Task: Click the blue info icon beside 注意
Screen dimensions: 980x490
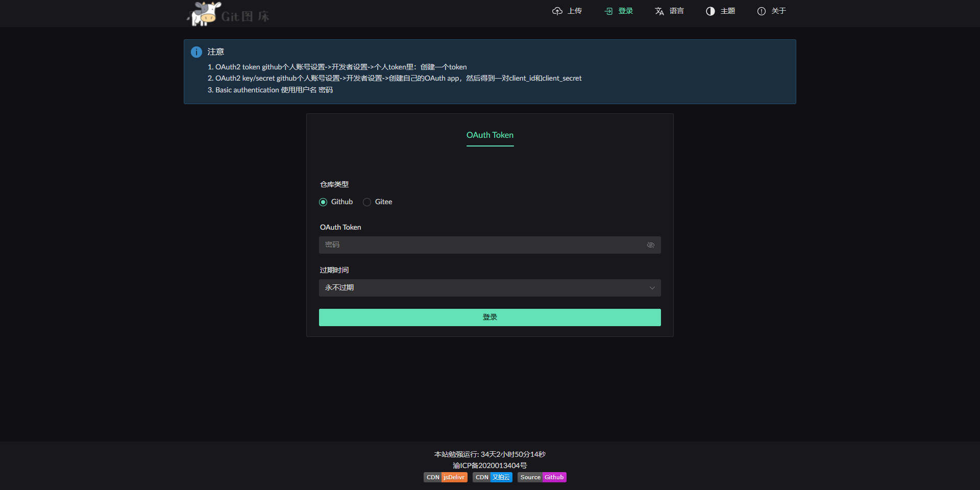Action: 197,52
